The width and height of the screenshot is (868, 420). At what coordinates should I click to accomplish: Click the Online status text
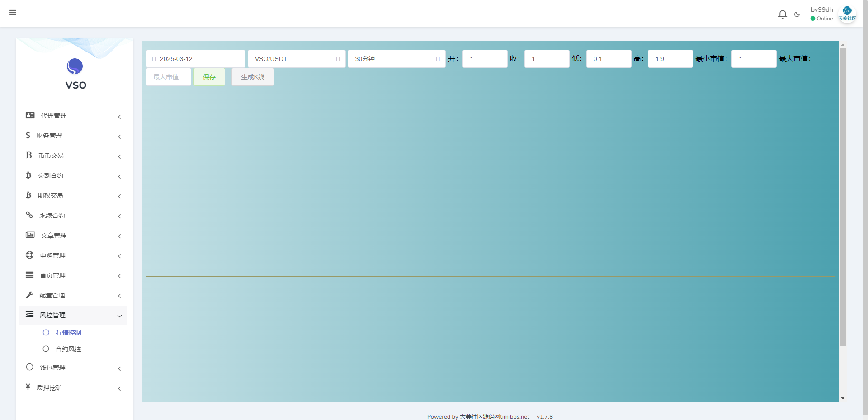825,19
